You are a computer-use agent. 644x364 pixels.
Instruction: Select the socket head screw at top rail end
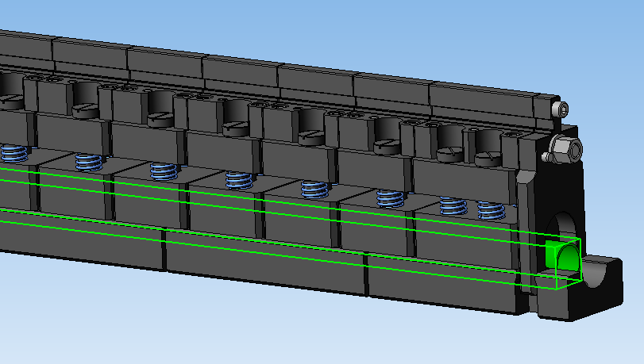(560, 109)
